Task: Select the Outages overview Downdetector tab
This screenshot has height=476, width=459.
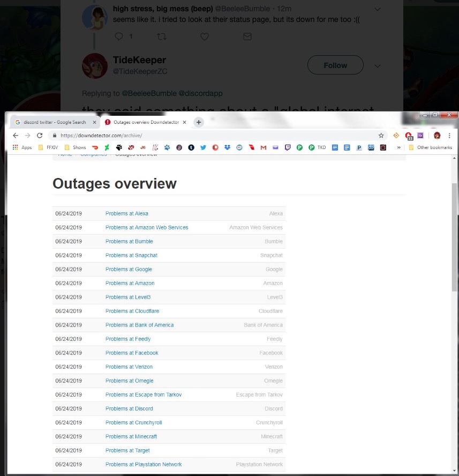Action: pyautogui.click(x=146, y=122)
